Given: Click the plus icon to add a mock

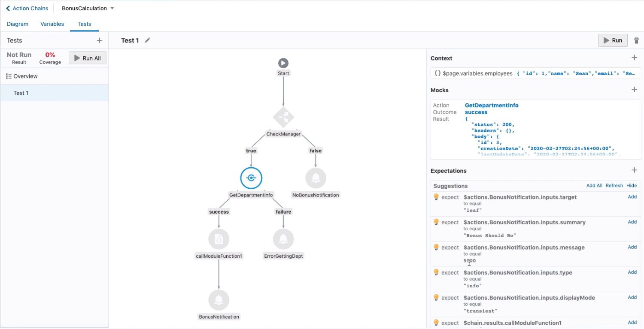Looking at the screenshot, I should (635, 89).
